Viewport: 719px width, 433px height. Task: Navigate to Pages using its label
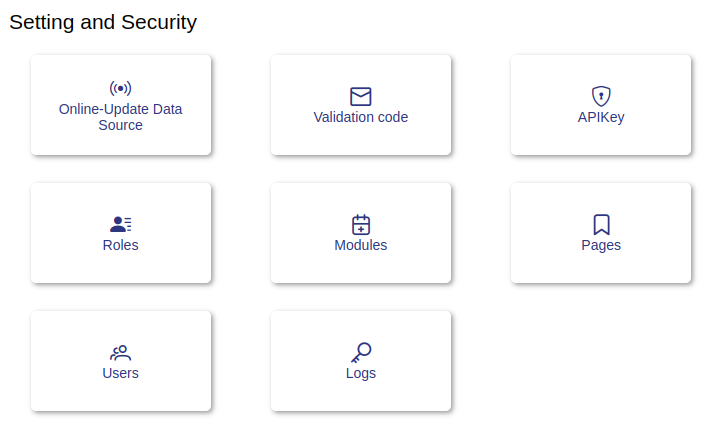[601, 245]
